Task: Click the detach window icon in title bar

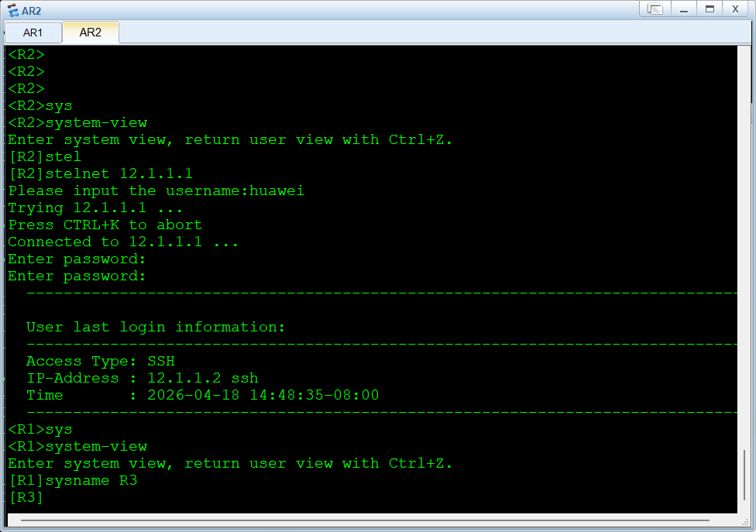Action: (655, 9)
